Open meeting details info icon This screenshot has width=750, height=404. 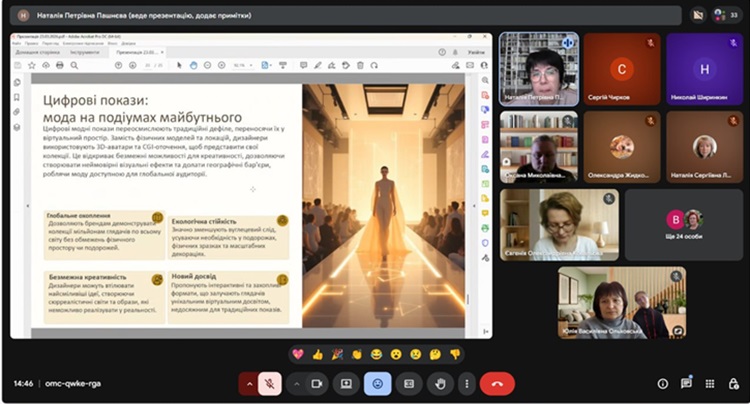point(662,383)
